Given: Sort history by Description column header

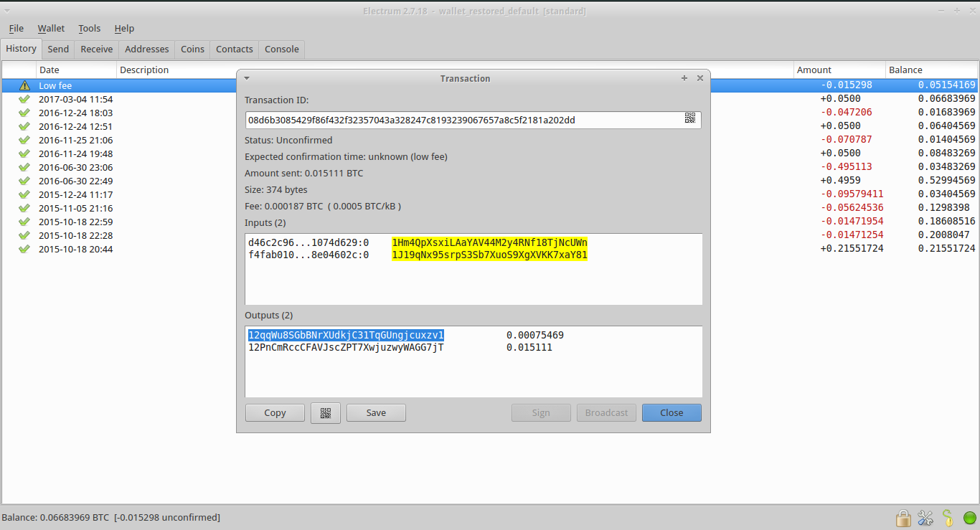Looking at the screenshot, I should 455,70.
